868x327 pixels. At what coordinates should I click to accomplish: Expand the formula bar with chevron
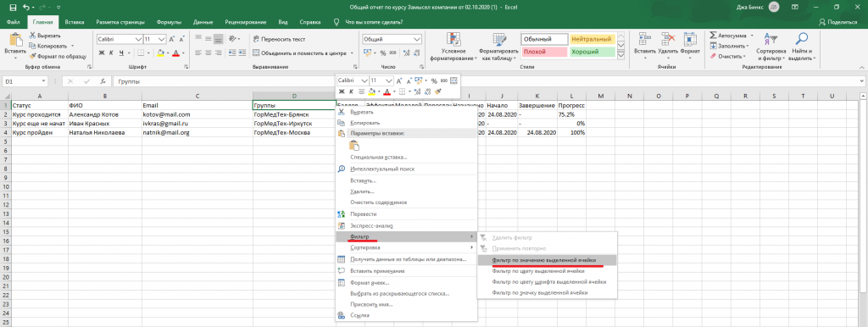[862, 81]
